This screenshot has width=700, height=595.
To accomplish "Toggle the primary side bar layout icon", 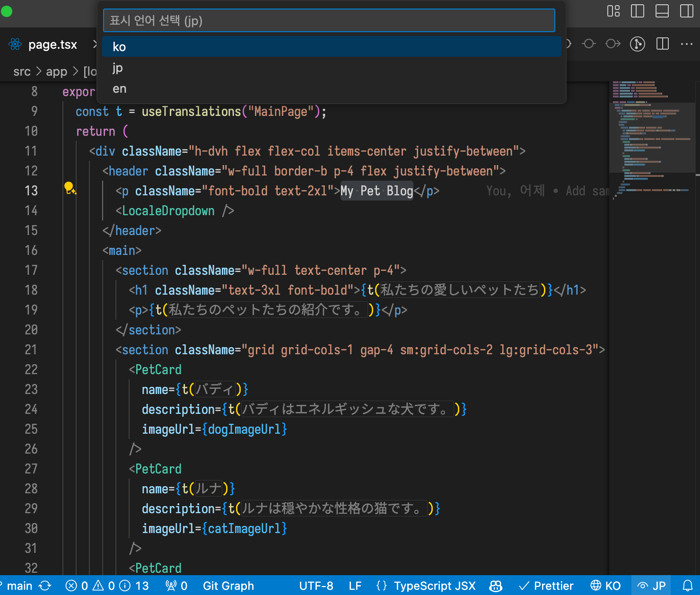I will click(638, 11).
